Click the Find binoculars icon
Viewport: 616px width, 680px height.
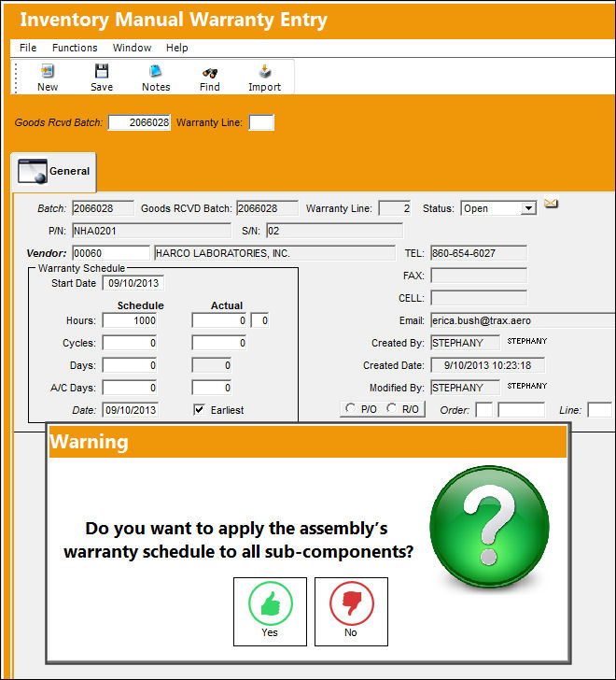pyautogui.click(x=210, y=73)
